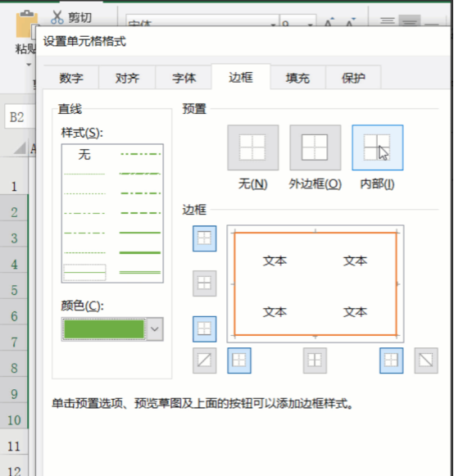Switch to the 字体 tab

pyautogui.click(x=184, y=78)
